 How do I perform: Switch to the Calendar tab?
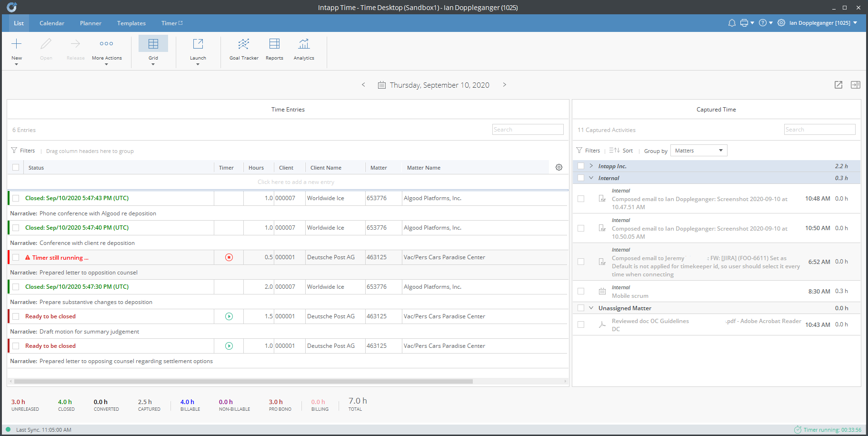tap(51, 23)
